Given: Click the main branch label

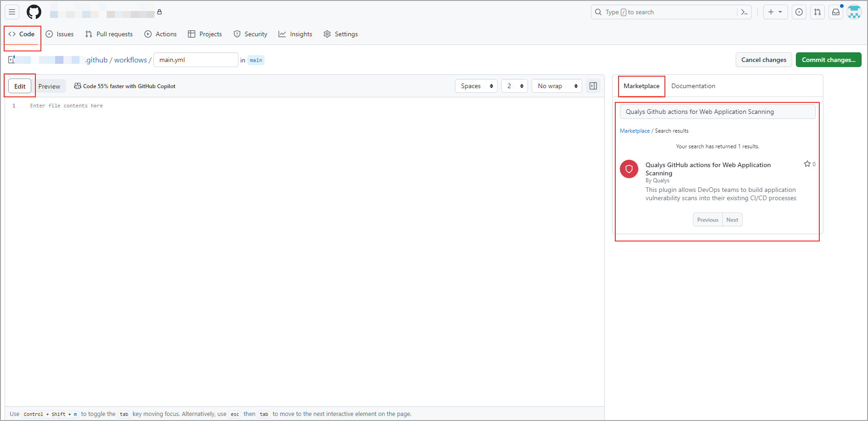Looking at the screenshot, I should tap(256, 60).
